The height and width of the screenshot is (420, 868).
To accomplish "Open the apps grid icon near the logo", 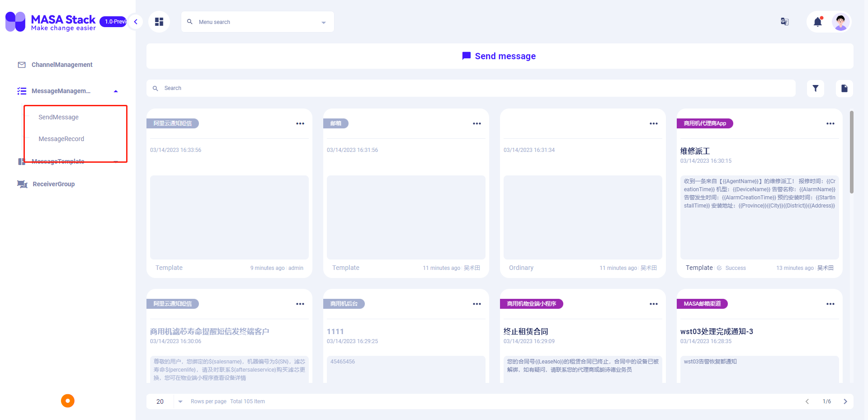I will [159, 21].
